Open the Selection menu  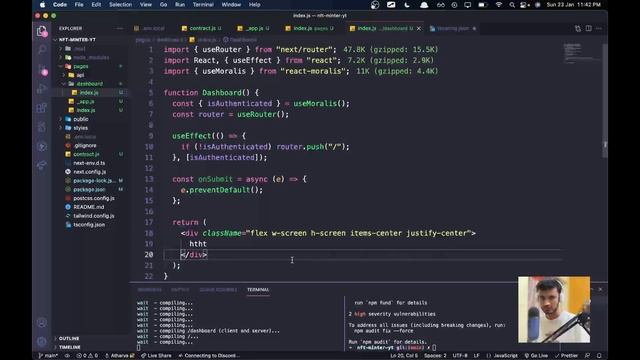coord(120,5)
